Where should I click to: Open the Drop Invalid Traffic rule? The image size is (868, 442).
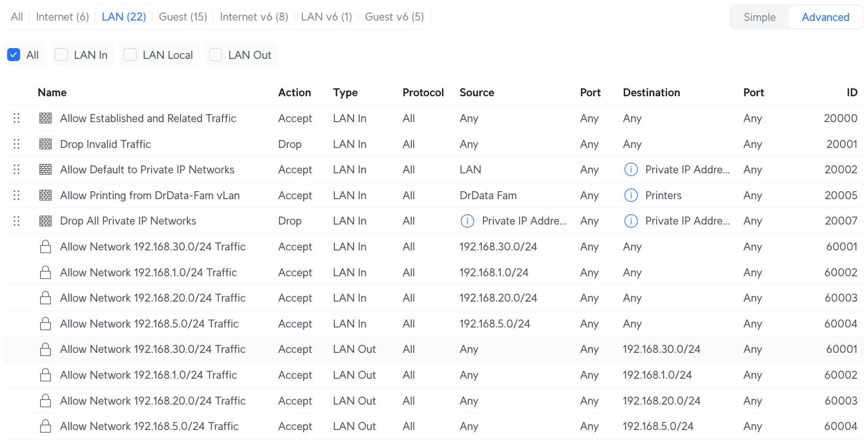pyautogui.click(x=105, y=144)
